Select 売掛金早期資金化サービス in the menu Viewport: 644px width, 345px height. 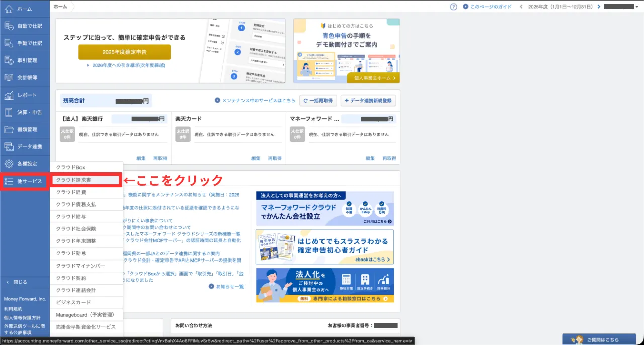click(x=87, y=327)
